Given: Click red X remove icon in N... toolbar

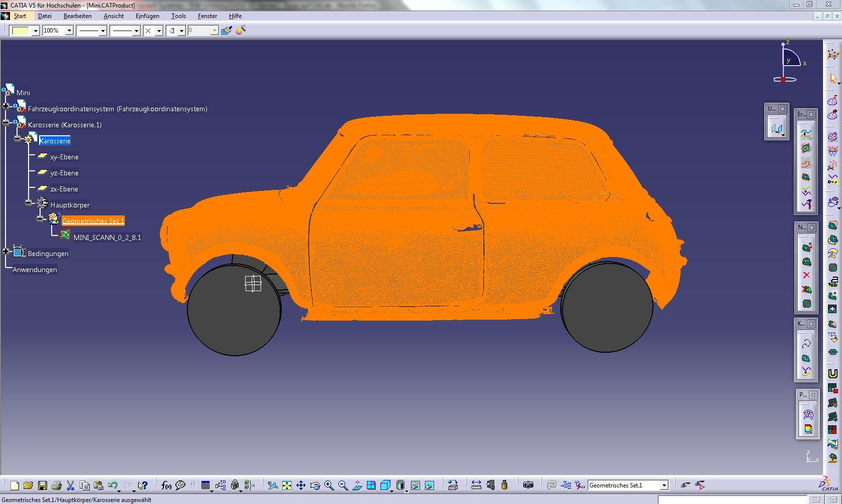Looking at the screenshot, I should 806,276.
